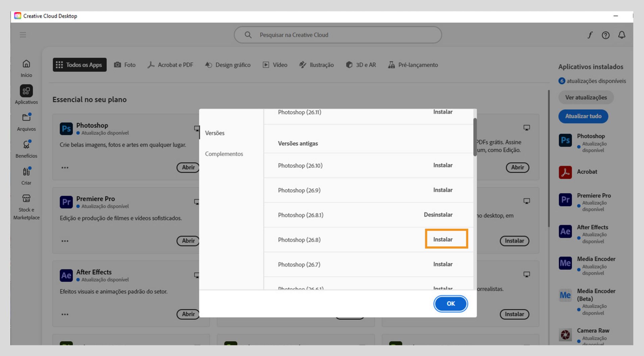
Task: Open the fonts (f) icon
Action: click(590, 35)
